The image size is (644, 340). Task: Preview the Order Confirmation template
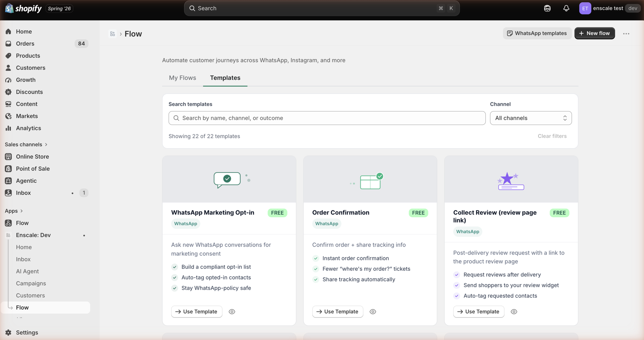tap(373, 312)
